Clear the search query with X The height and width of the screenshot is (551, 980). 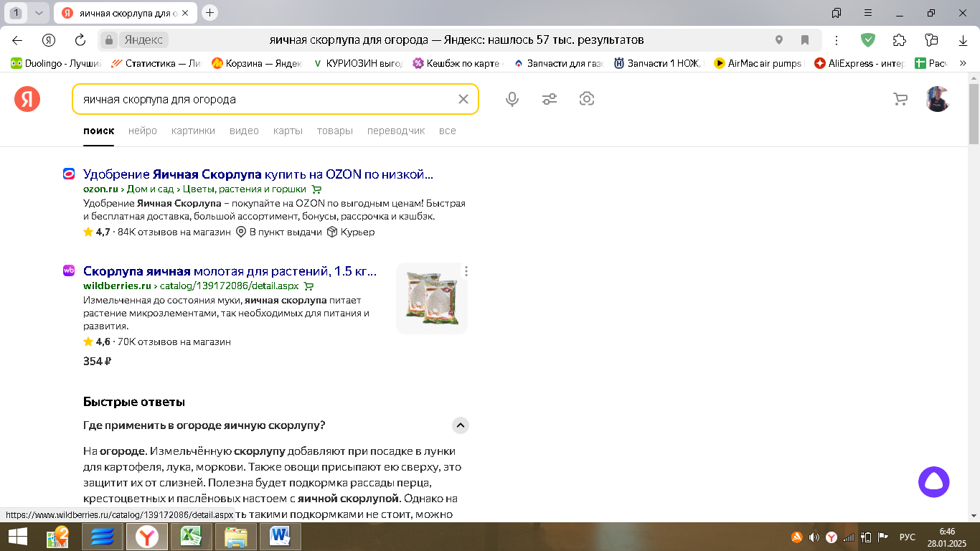463,99
